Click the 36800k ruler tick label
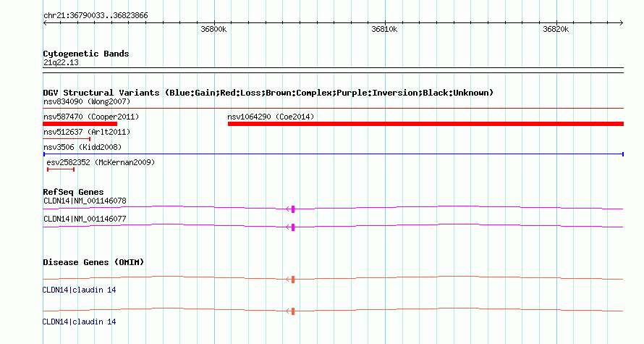Image resolution: width=644 pixels, height=344 pixels. click(213, 30)
